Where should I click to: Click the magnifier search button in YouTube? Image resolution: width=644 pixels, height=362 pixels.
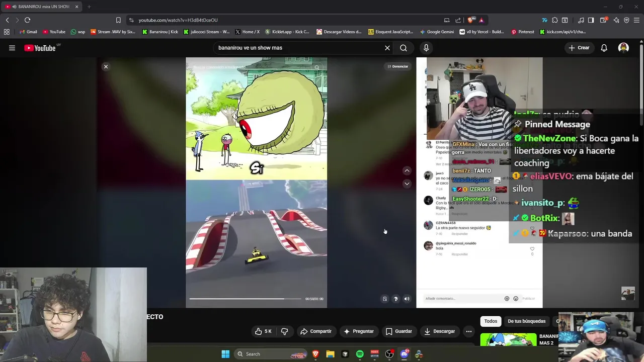[x=404, y=48]
